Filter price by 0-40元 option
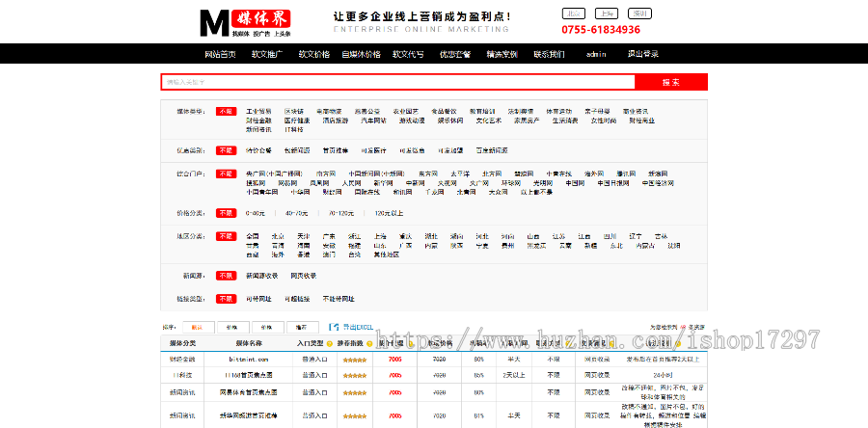Image resolution: width=868 pixels, height=428 pixels. pyautogui.click(x=256, y=212)
